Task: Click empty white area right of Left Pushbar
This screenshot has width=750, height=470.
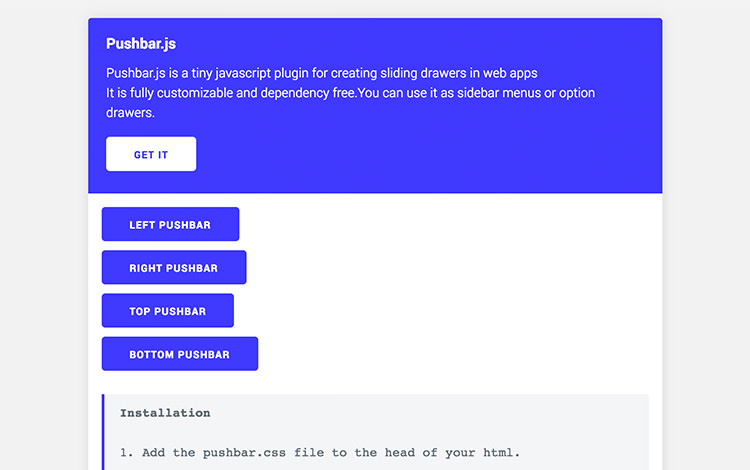Action: (x=450, y=224)
